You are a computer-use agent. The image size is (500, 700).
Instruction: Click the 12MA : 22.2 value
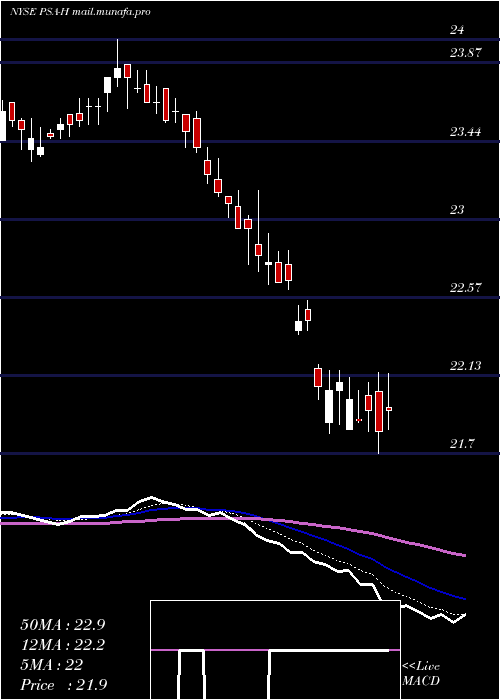pos(65,645)
